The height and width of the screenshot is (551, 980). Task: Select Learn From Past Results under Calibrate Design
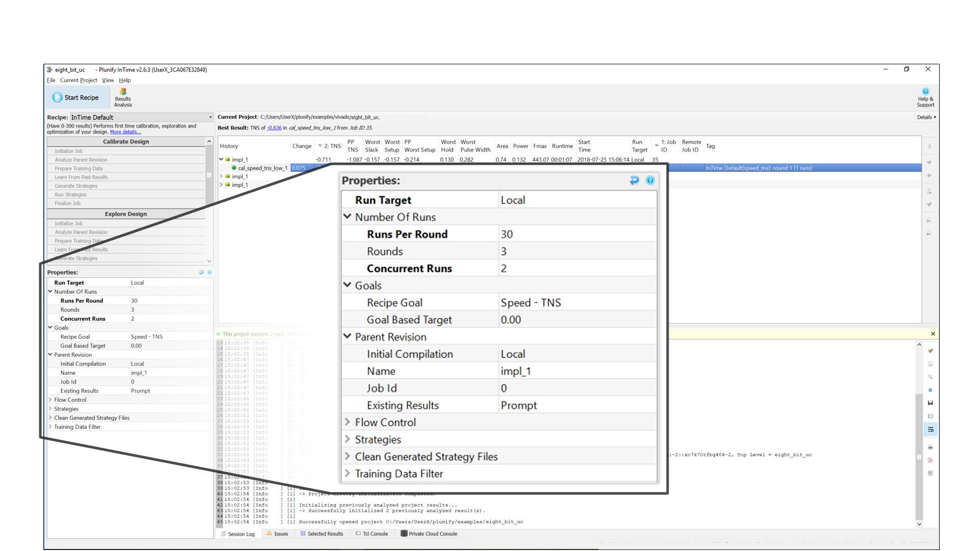pyautogui.click(x=126, y=177)
